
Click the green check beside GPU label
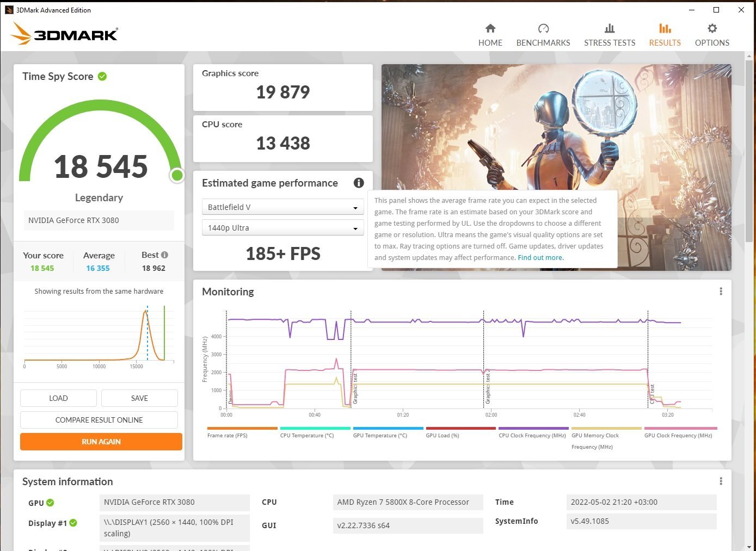coord(50,503)
